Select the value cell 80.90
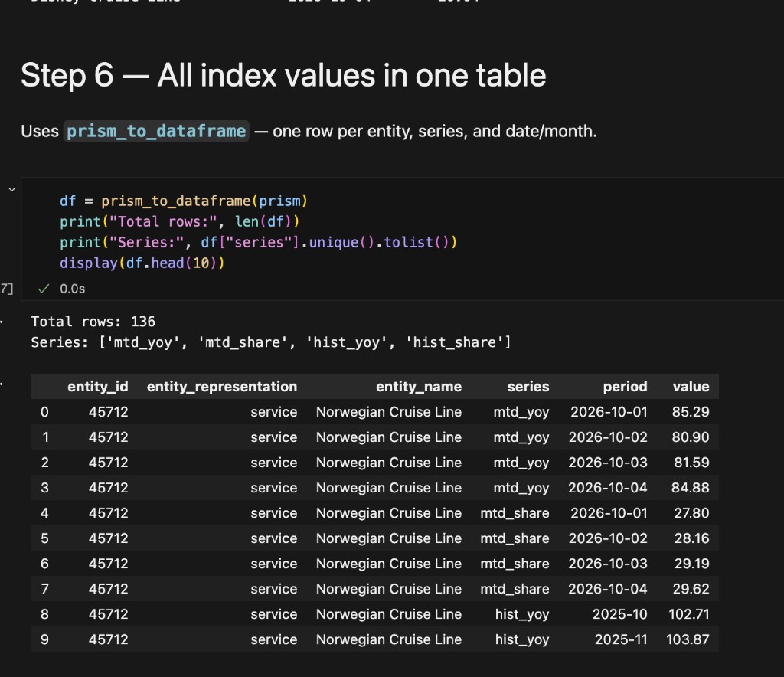The image size is (784, 677). [x=691, y=437]
